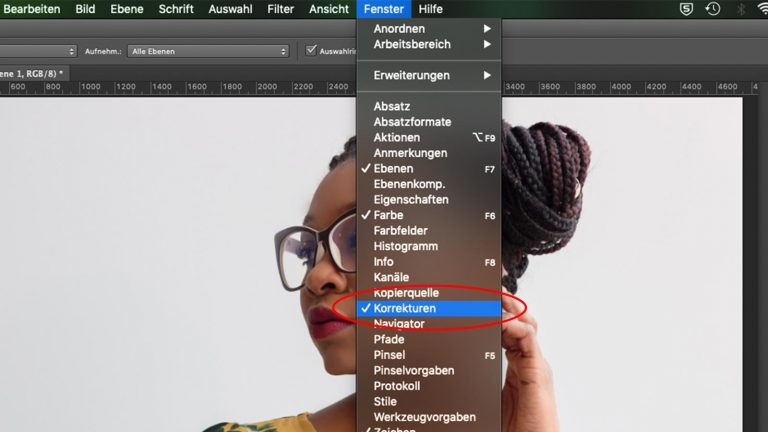
Task: Show the Absatz panel
Action: [429, 106]
